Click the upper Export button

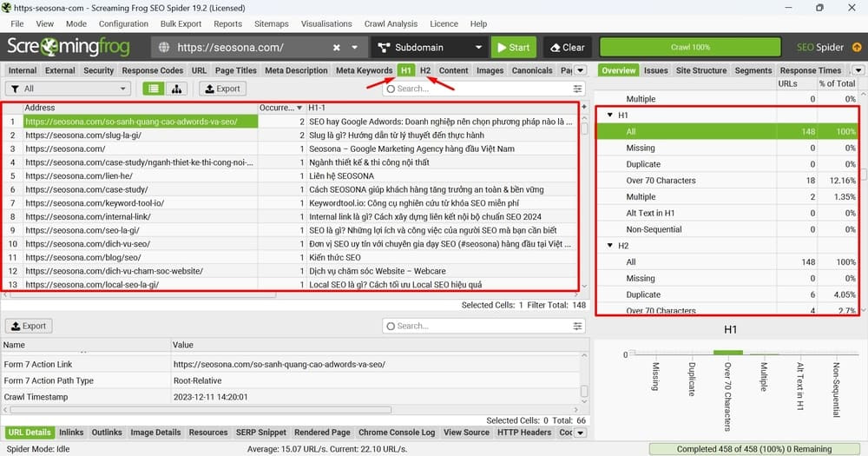pyautogui.click(x=223, y=89)
